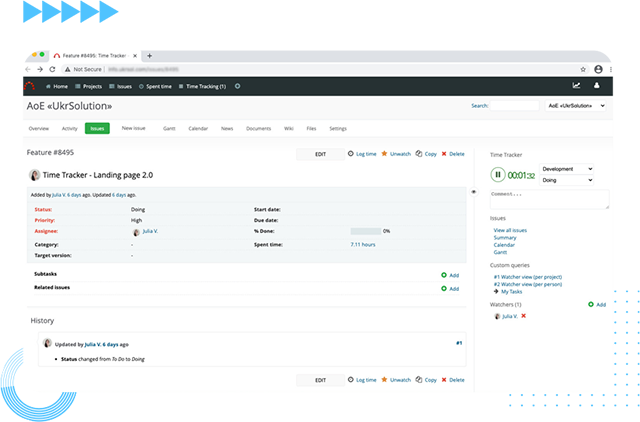Click the Log time clock icon at top

click(351, 154)
